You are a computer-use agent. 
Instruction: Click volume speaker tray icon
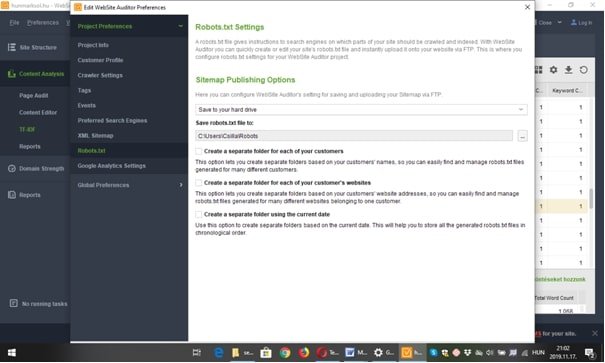pyautogui.click(x=490, y=353)
